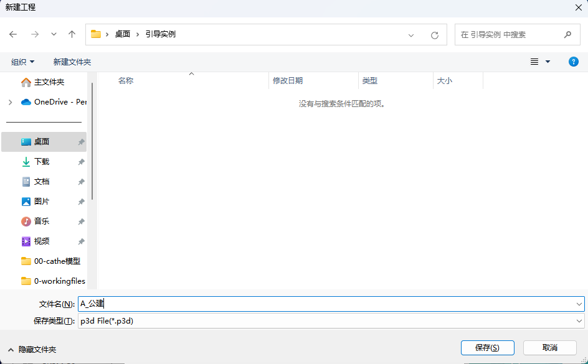This screenshot has width=588, height=364.
Task: Toggle the pin next to 文档
Action: click(81, 182)
